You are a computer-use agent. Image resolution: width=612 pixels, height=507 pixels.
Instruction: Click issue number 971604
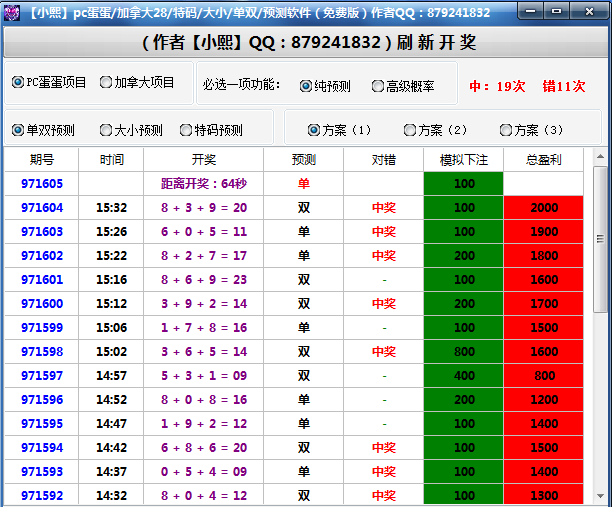(42, 208)
